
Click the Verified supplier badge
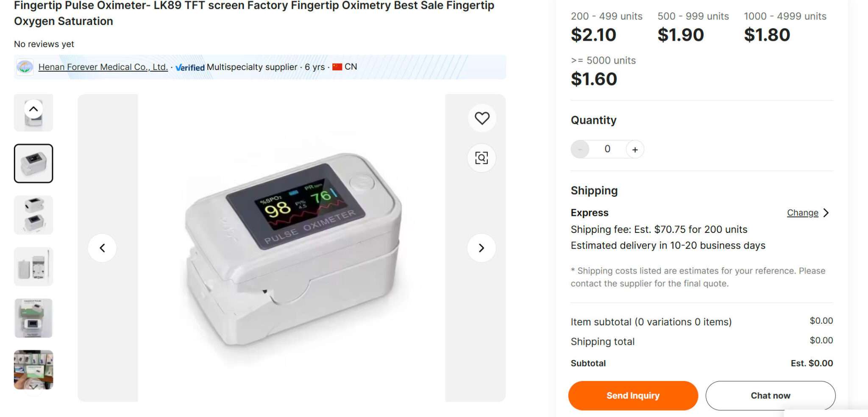[x=190, y=67]
